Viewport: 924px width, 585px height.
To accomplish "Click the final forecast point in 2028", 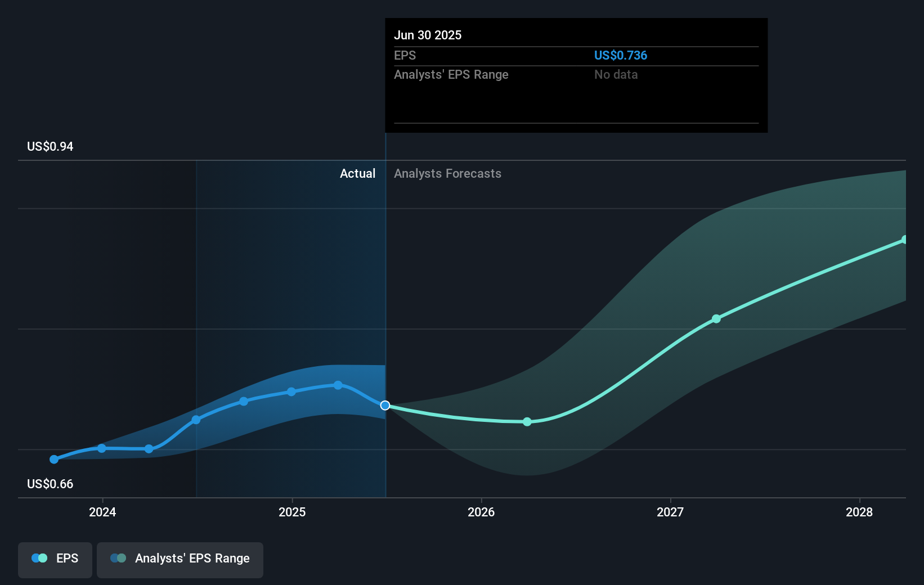I will click(904, 240).
